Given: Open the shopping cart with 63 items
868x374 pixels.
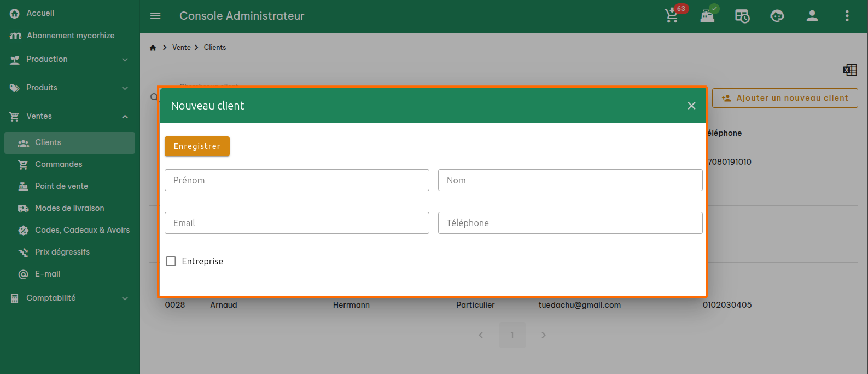Looking at the screenshot, I should 672,16.
